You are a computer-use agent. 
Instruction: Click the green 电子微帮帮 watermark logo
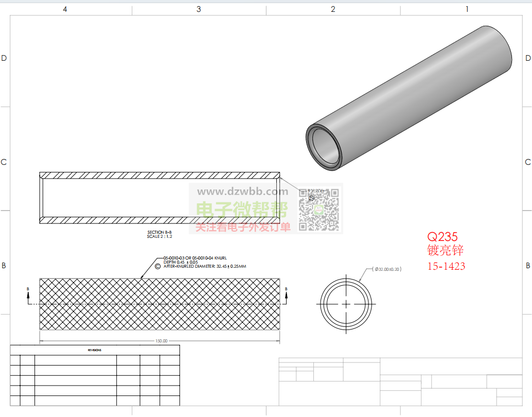pyautogui.click(x=242, y=210)
